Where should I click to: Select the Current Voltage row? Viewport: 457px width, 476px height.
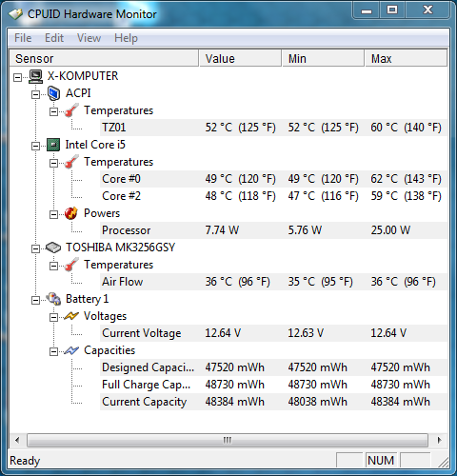273,333
